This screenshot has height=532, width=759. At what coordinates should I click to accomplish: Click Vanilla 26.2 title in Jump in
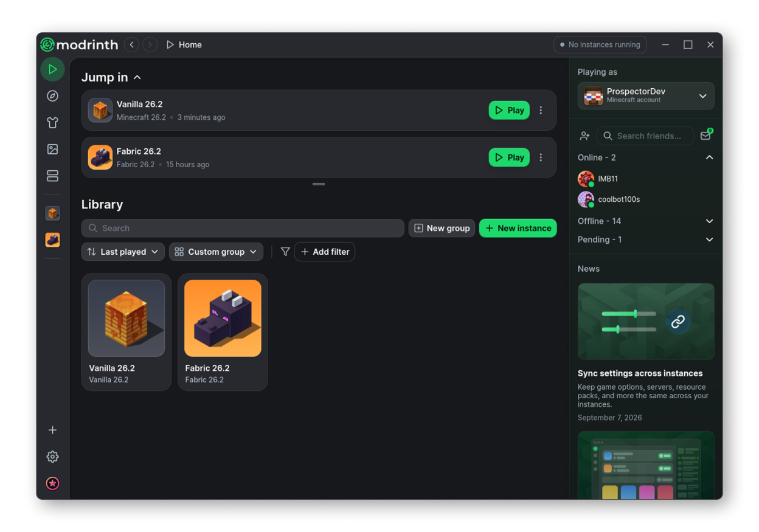[x=139, y=104]
